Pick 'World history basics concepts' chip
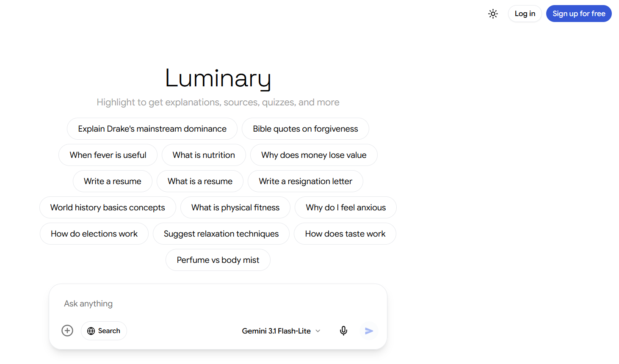 [x=108, y=207]
